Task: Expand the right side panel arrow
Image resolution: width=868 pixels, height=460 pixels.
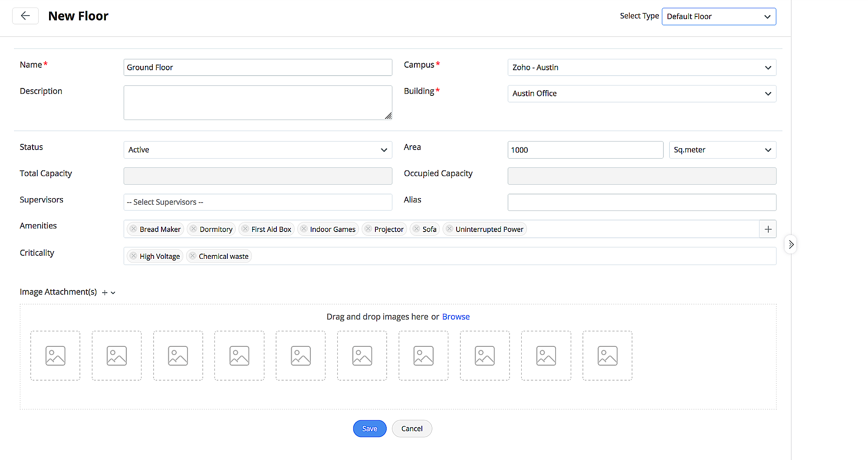Action: (x=791, y=245)
